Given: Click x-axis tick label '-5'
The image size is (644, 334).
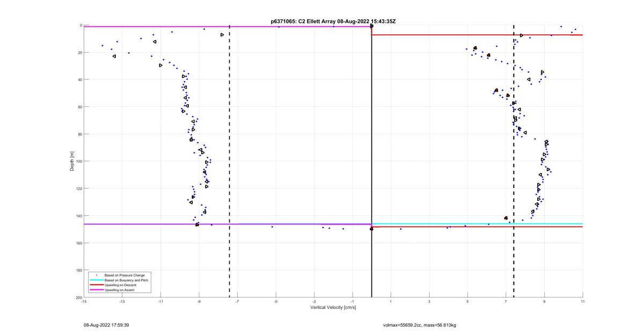Looking at the screenshot, I should pos(276,301).
